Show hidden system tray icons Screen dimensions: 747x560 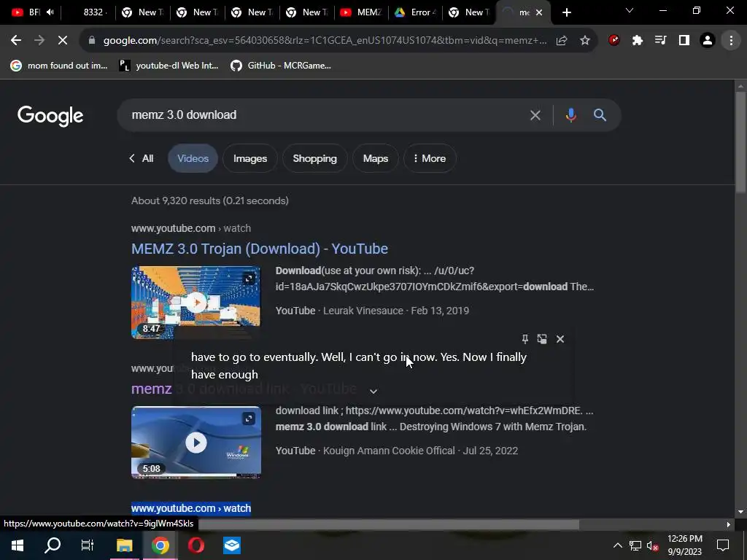point(617,545)
